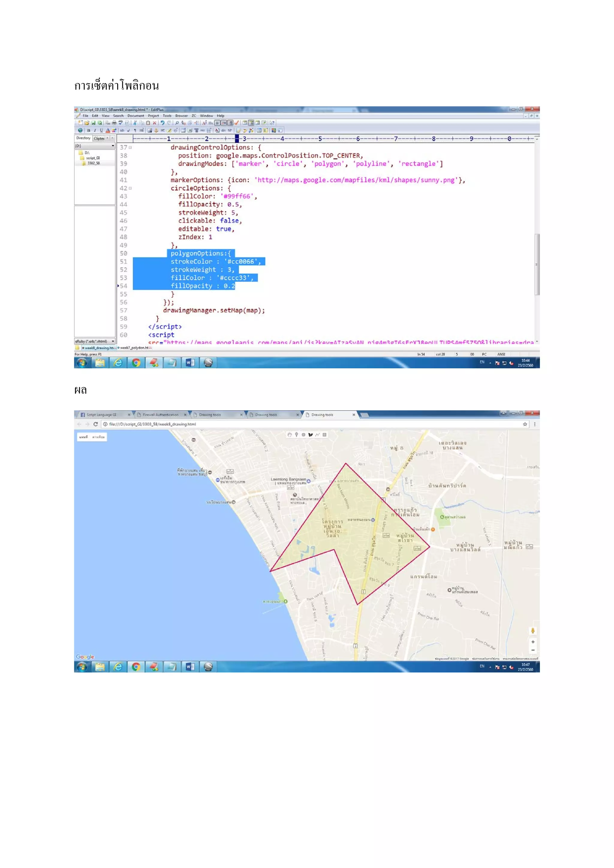
Task: Switch to the Cliptex panel tab
Action: tap(99, 138)
